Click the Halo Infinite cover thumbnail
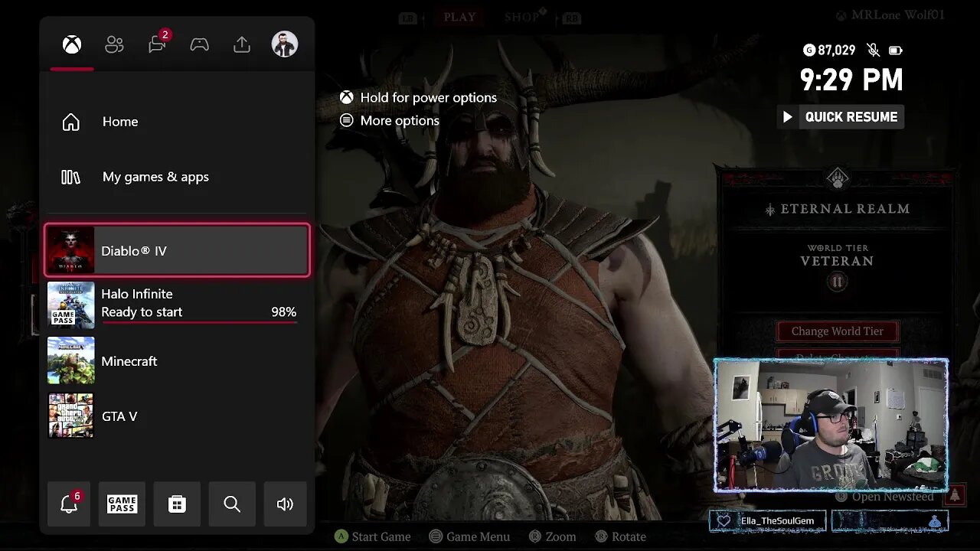 [x=70, y=305]
